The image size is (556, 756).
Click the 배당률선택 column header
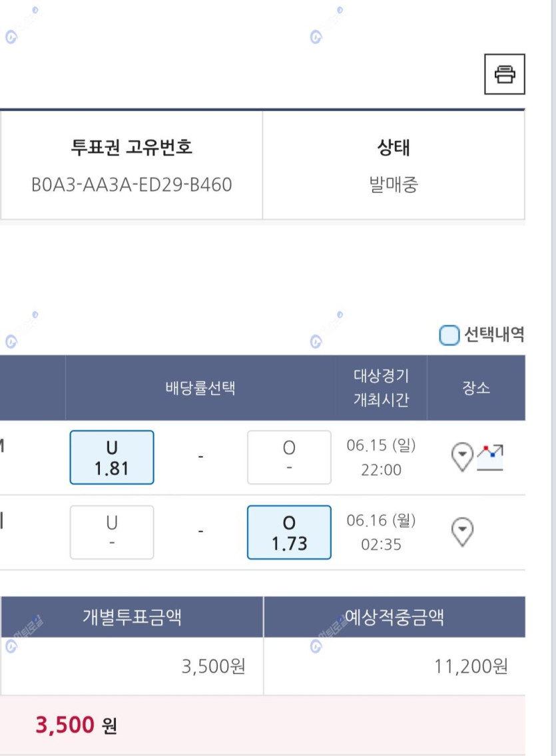[x=200, y=387]
